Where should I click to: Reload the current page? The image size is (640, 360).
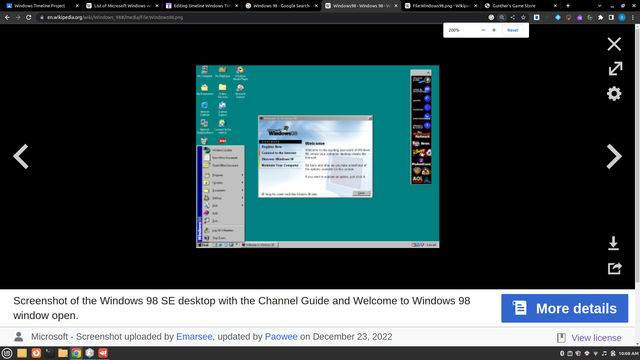(x=29, y=18)
